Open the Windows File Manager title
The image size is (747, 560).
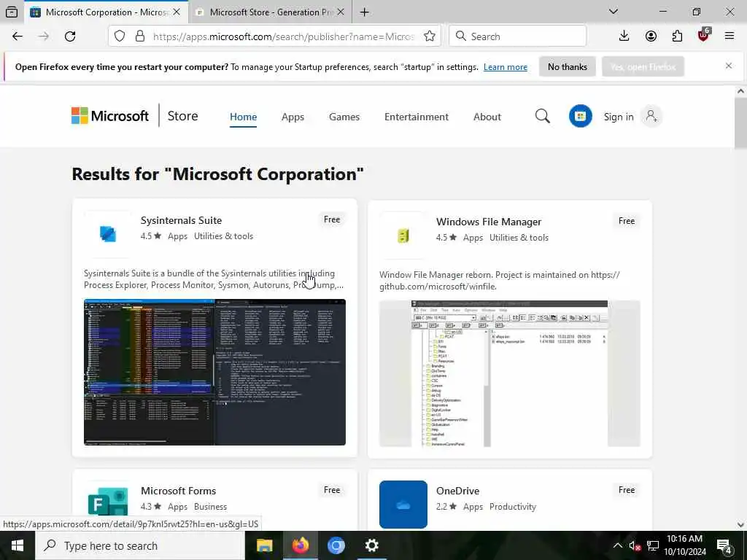click(x=488, y=222)
